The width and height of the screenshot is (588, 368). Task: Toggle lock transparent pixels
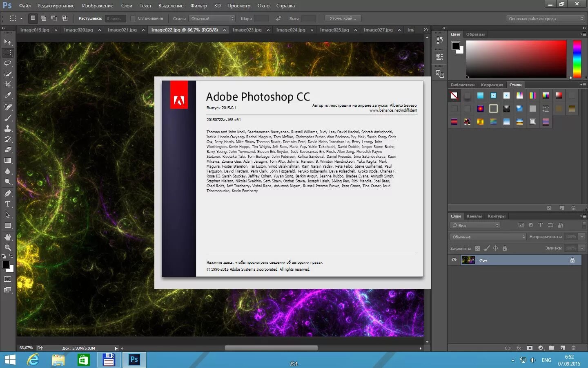coord(477,248)
